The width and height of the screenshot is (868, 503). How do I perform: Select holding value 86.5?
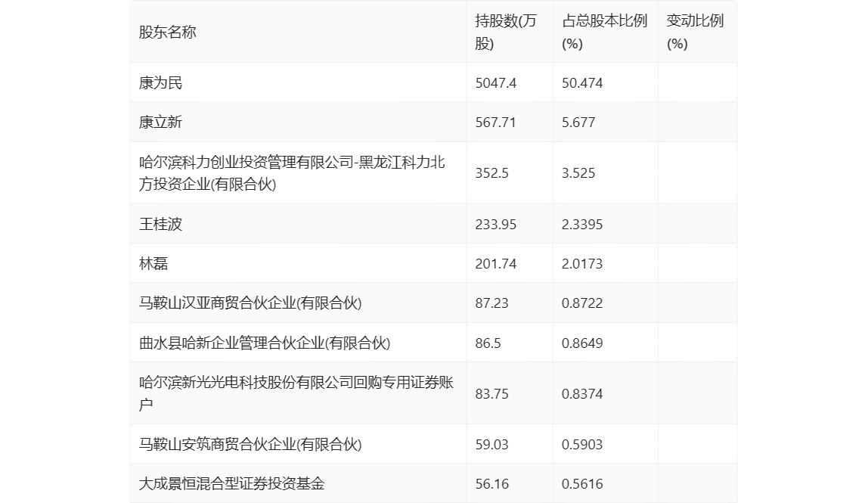(x=488, y=343)
